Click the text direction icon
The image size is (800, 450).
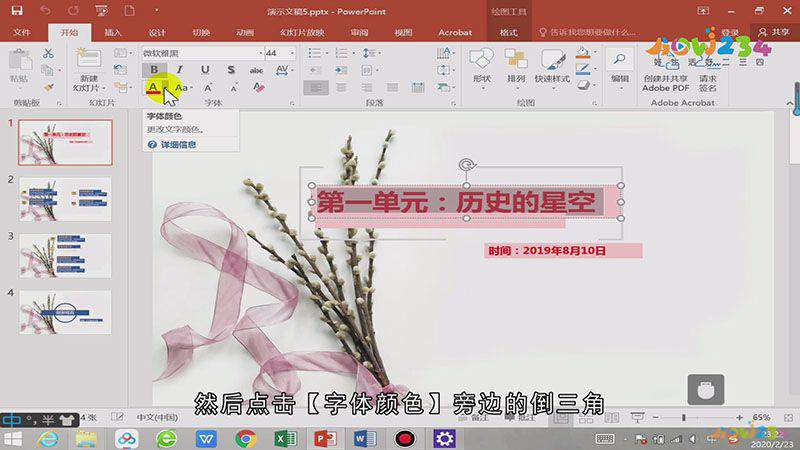444,53
